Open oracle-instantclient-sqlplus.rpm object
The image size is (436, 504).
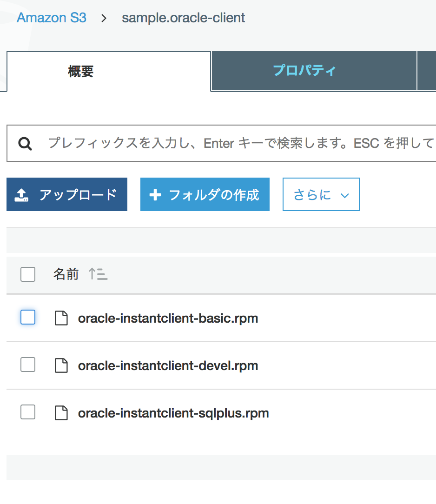(x=173, y=413)
